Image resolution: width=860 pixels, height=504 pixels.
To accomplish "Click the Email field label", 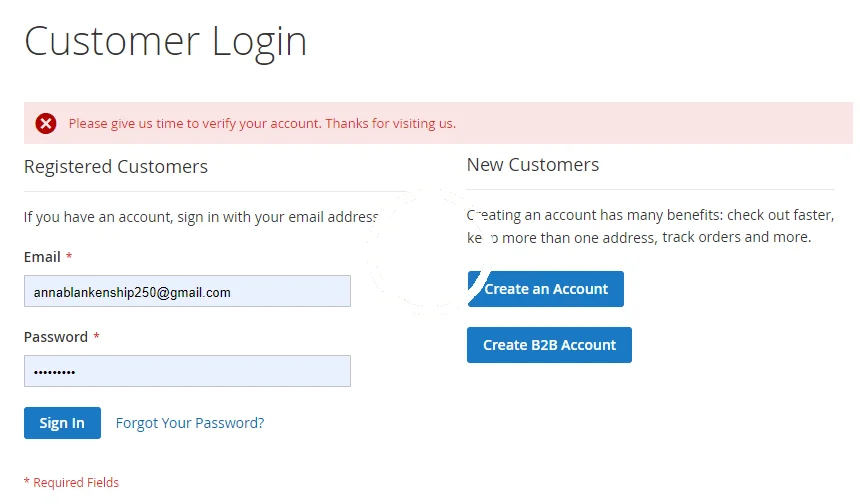I will pos(42,257).
